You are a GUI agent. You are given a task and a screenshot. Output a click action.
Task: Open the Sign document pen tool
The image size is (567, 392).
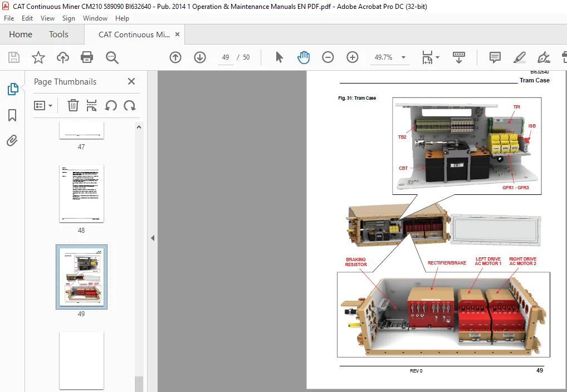pos(544,57)
